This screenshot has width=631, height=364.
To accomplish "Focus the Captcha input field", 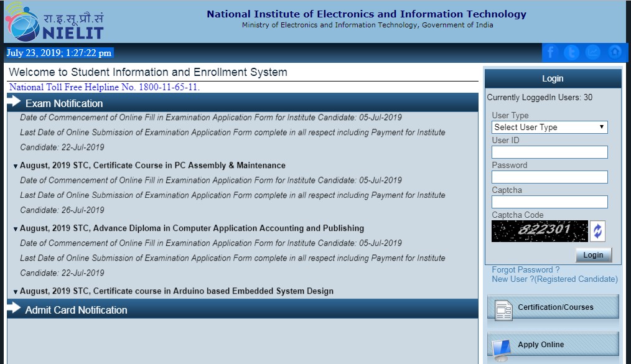I will [x=549, y=202].
